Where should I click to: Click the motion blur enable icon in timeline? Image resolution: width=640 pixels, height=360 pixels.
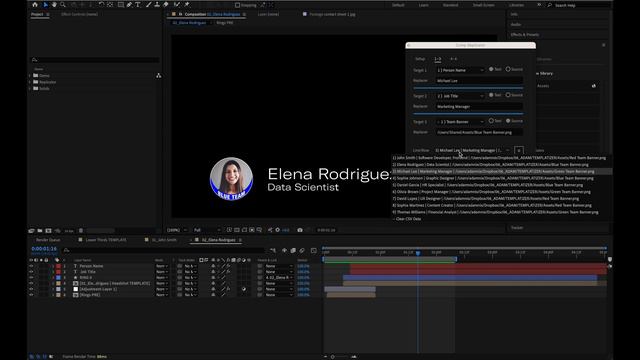click(302, 250)
